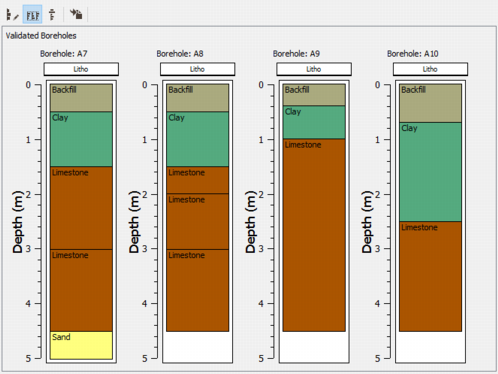This screenshot has width=498, height=374.
Task: Click the Borehole: A8 title label
Action: [x=180, y=54]
